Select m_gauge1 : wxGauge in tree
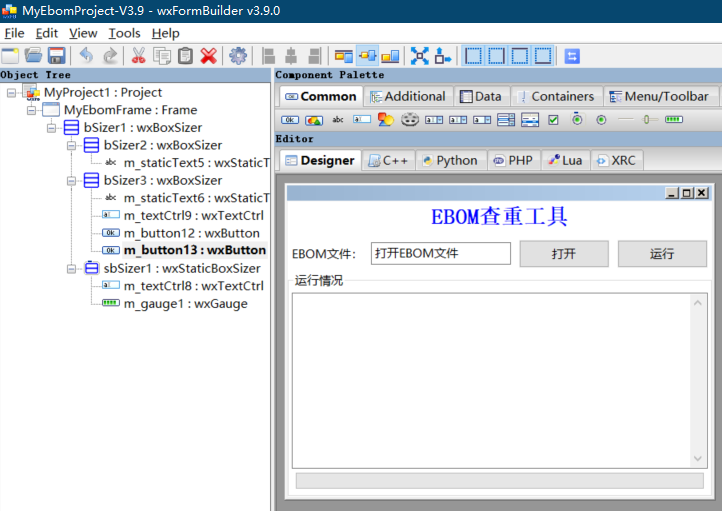The width and height of the screenshot is (722, 511). point(186,304)
